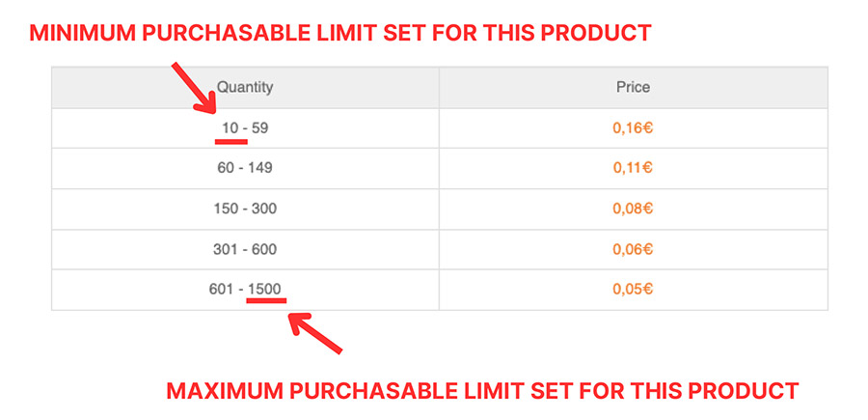
Task: Click the 0,08€ price
Action: [633, 209]
